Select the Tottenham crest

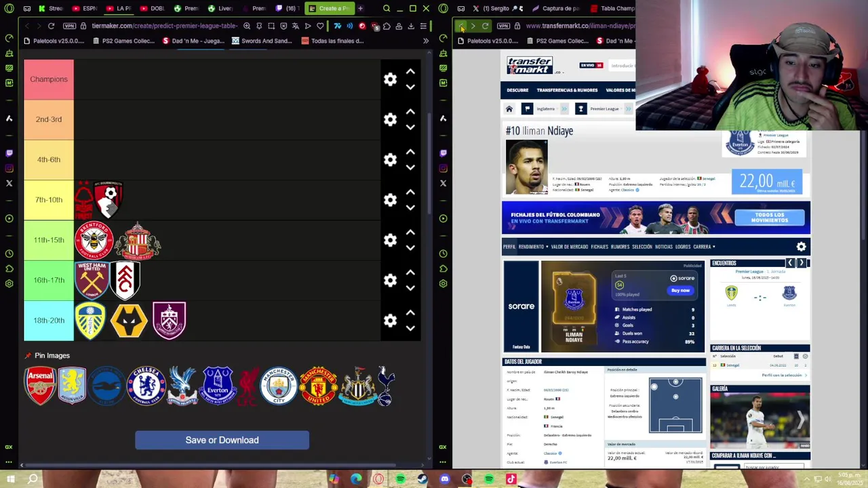386,386
